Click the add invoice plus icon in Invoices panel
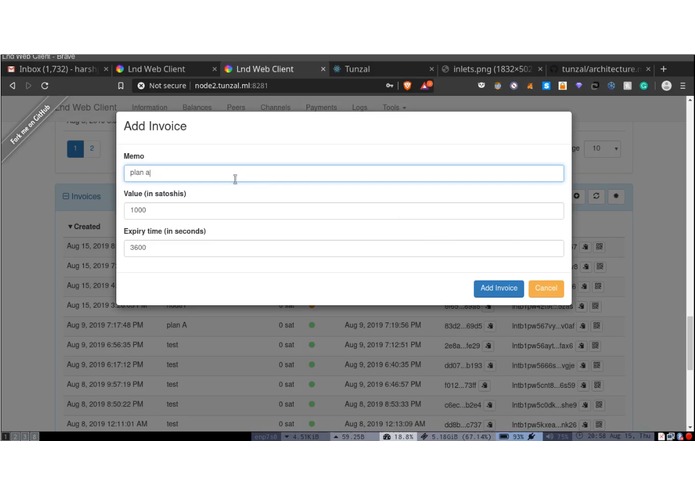Image resolution: width=695 pixels, height=494 pixels. click(x=576, y=196)
